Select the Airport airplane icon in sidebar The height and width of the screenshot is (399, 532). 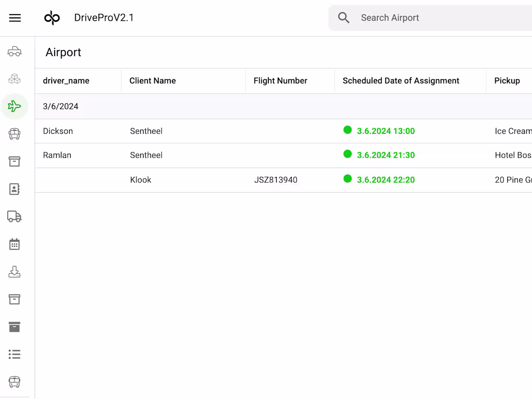(15, 106)
